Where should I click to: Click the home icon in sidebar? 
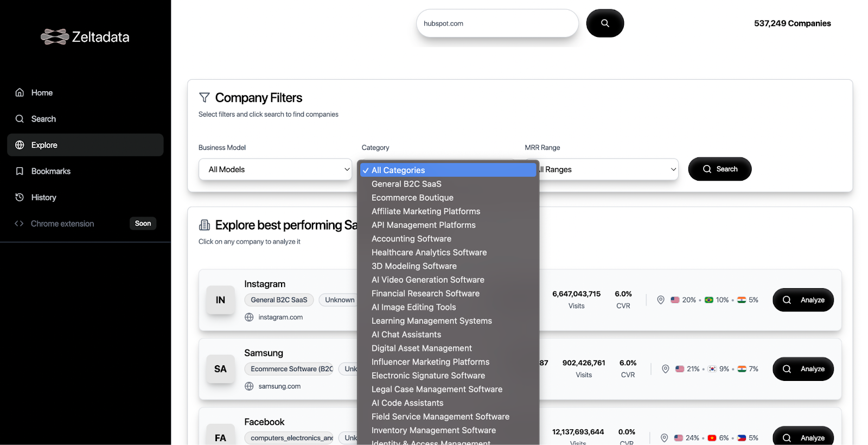click(x=20, y=93)
